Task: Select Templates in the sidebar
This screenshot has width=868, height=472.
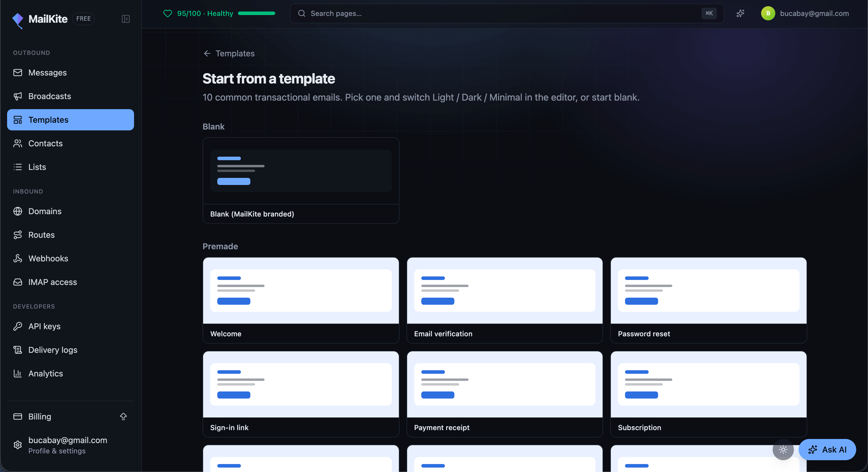Action: tap(71, 120)
